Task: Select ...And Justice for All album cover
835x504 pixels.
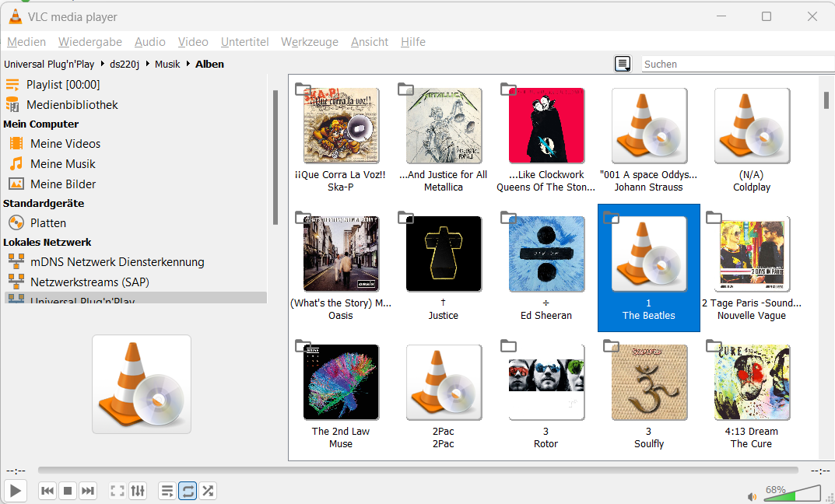Action: pyautogui.click(x=444, y=125)
